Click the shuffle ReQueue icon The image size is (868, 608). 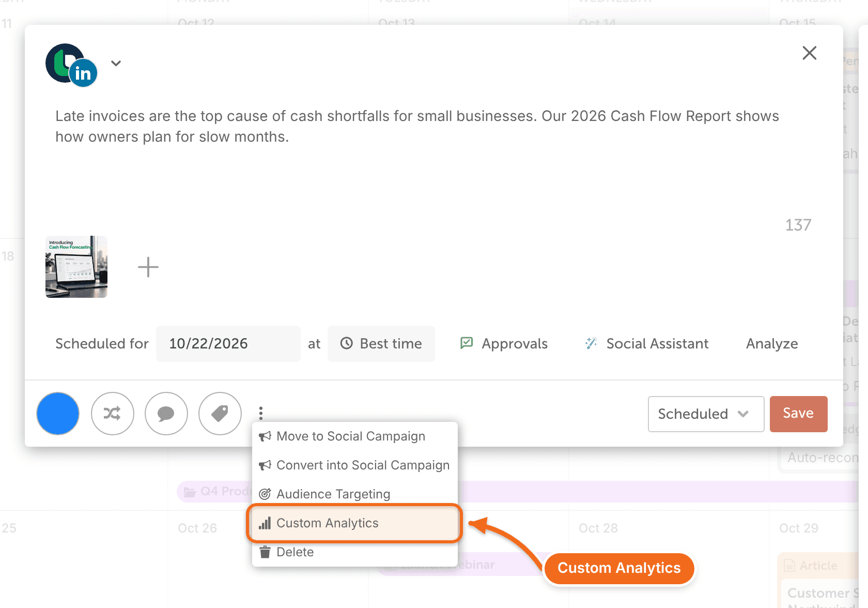point(113,414)
